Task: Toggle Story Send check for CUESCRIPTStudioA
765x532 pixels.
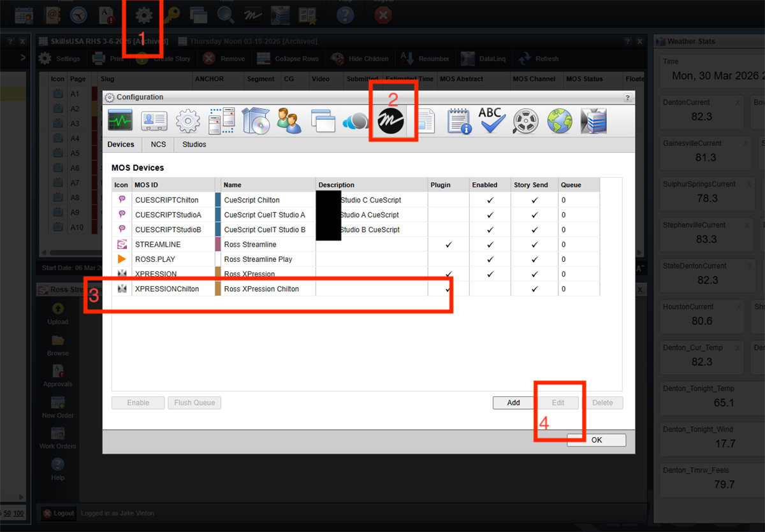Action: click(x=534, y=215)
